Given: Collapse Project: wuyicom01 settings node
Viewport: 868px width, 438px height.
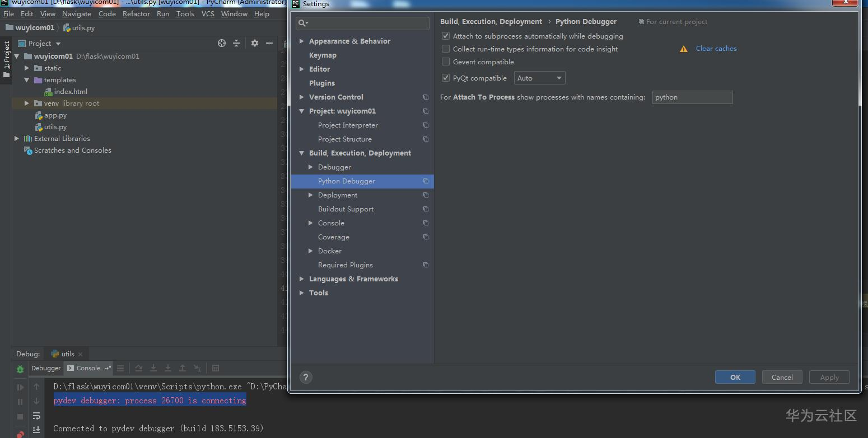Looking at the screenshot, I should coord(302,111).
